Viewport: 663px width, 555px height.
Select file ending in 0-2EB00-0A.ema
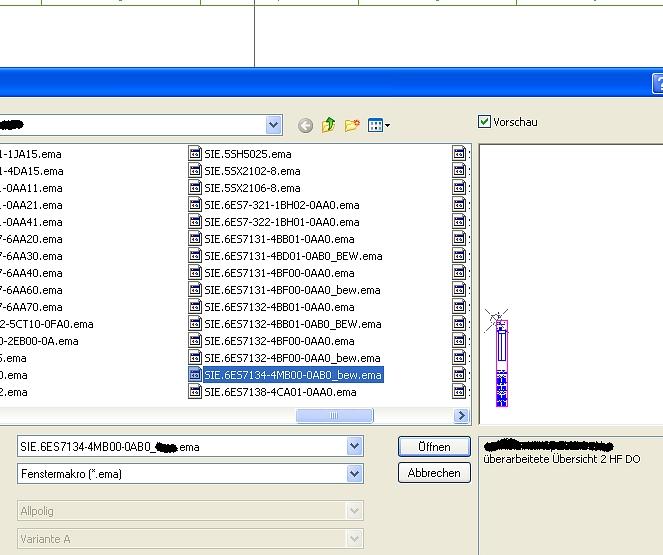tap(39, 341)
